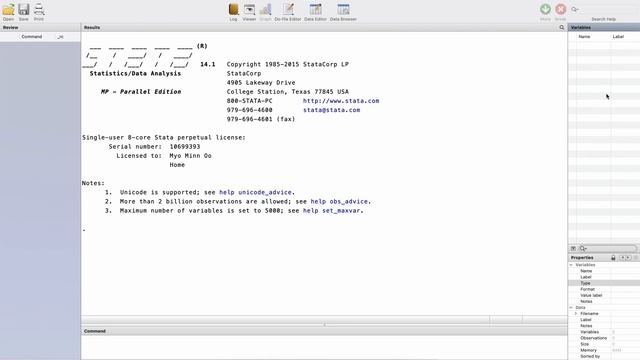Open the Log toolbar button
The width and height of the screenshot is (640, 360).
[233, 10]
